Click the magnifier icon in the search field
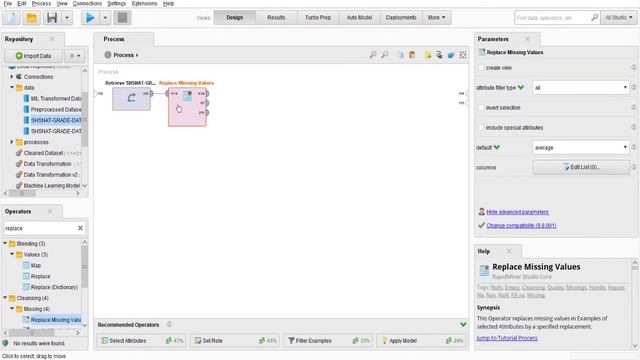 (x=594, y=18)
